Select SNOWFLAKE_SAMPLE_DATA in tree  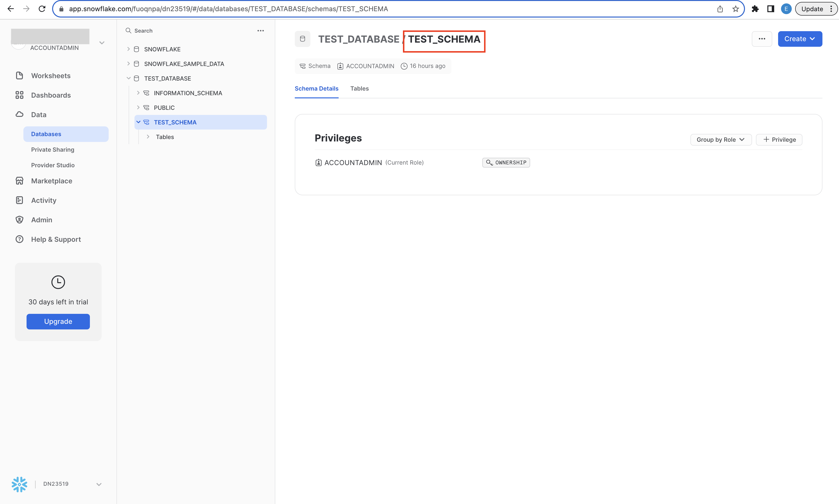point(184,64)
